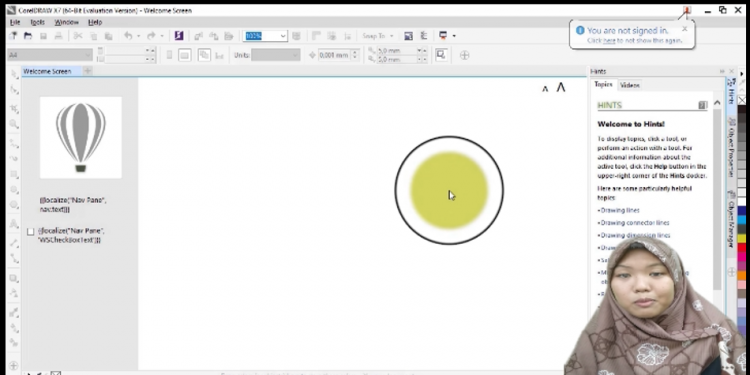Select portrait page orientation
This screenshot has height=375, width=750.
[169, 55]
